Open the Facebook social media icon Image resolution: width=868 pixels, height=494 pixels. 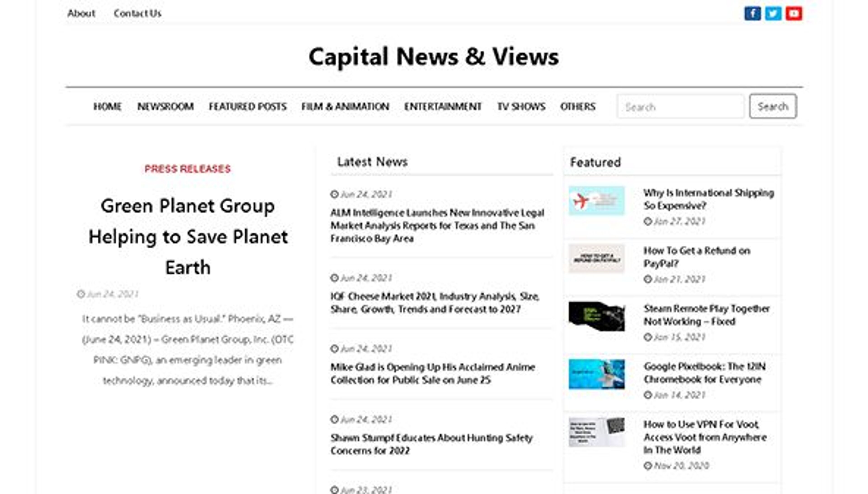click(x=753, y=13)
